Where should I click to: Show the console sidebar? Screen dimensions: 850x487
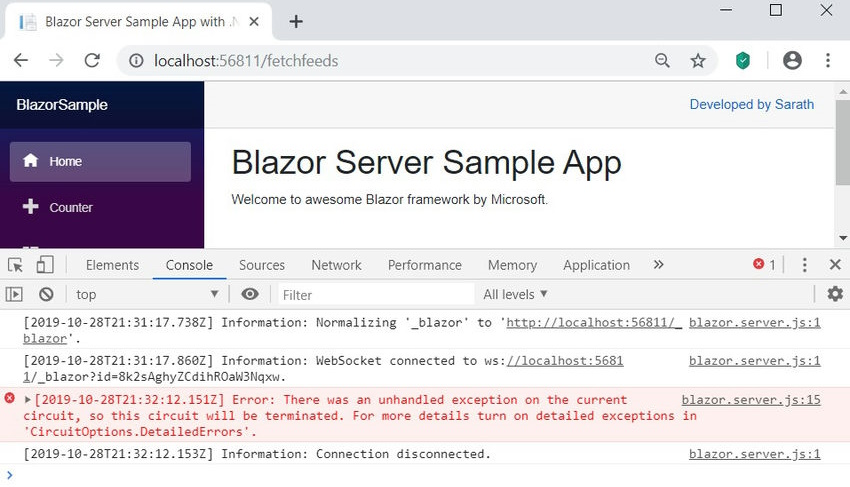point(14,294)
